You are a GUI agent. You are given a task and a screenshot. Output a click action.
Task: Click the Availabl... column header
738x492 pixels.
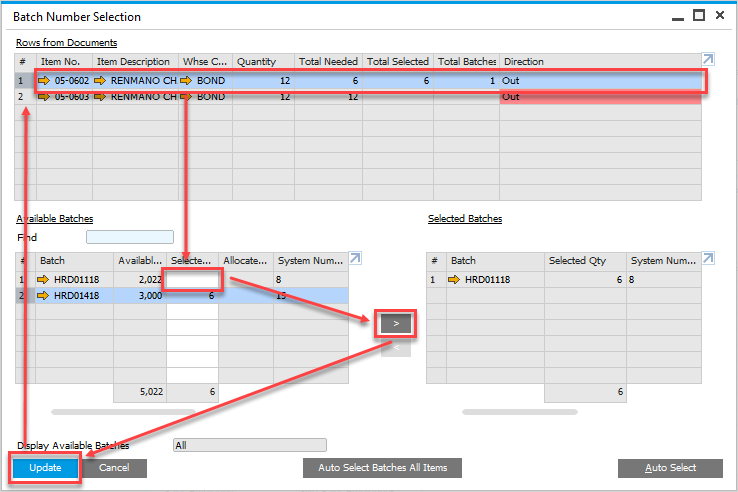140,261
